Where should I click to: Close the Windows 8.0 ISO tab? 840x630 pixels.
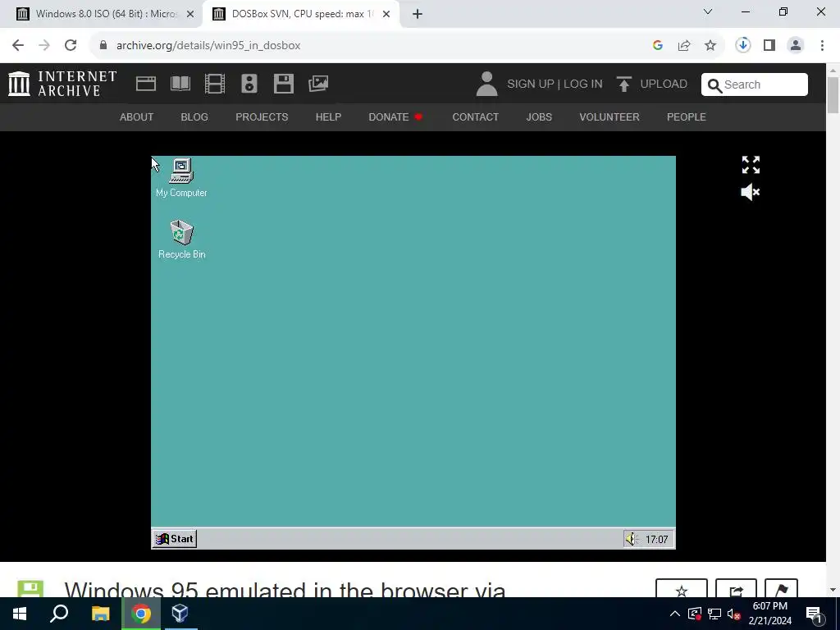point(190,14)
